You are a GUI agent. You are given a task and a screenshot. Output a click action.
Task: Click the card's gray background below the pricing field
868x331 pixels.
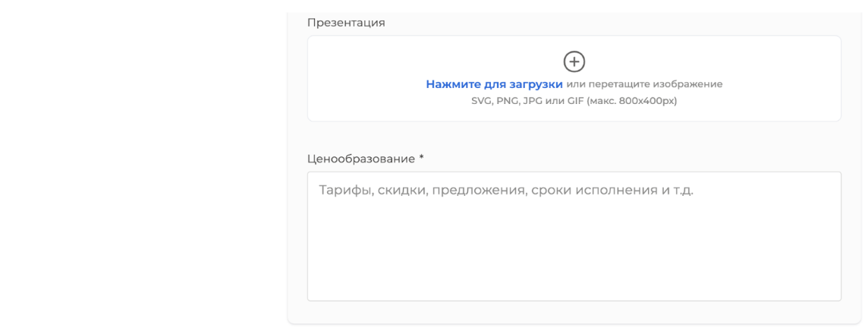[x=574, y=312]
